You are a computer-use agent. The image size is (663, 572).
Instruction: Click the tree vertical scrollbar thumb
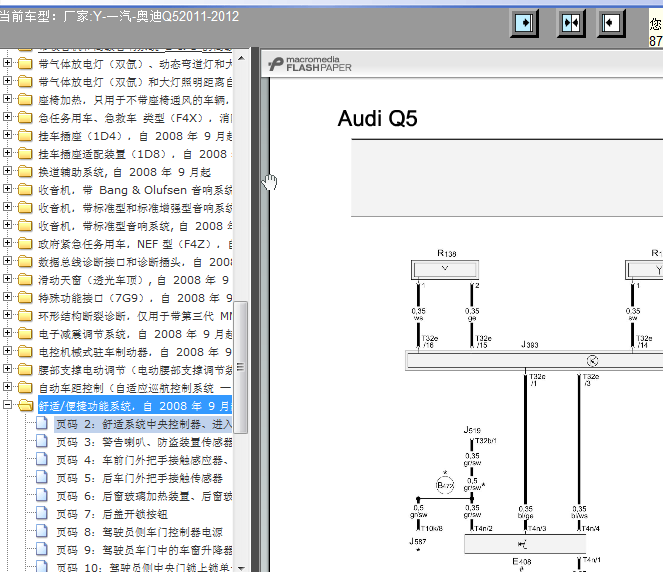241,367
